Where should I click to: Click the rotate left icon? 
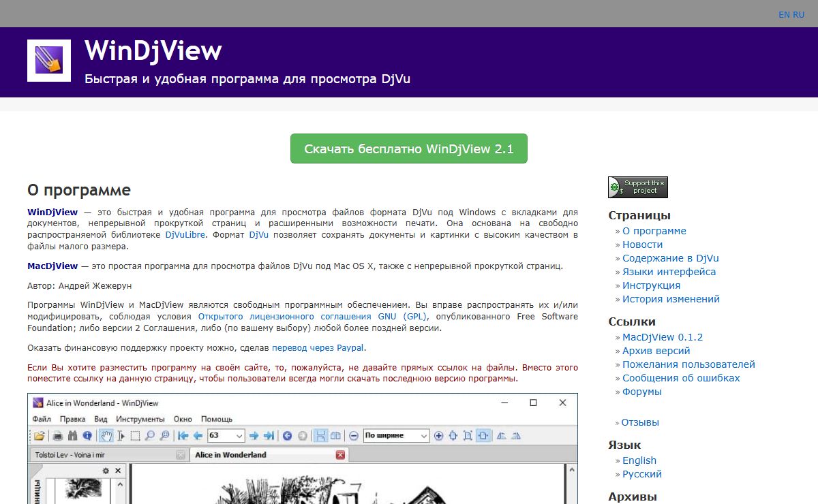tap(502, 436)
